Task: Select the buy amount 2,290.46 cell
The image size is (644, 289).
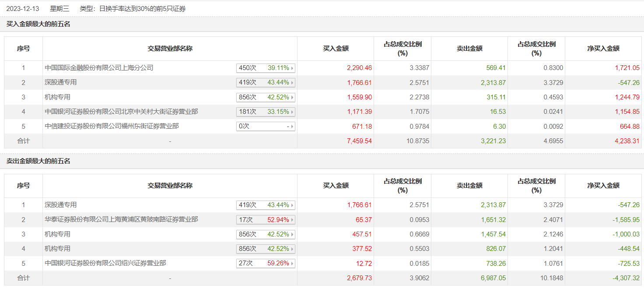Action: 359,68
